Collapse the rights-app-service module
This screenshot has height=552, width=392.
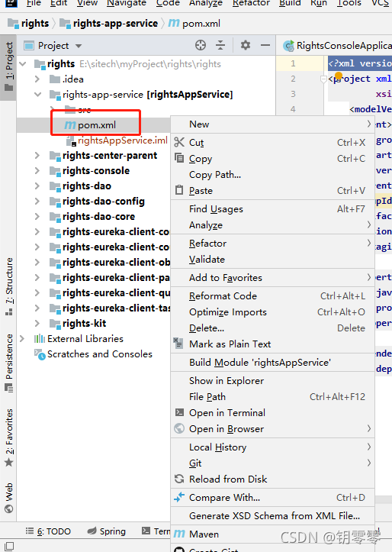37,95
